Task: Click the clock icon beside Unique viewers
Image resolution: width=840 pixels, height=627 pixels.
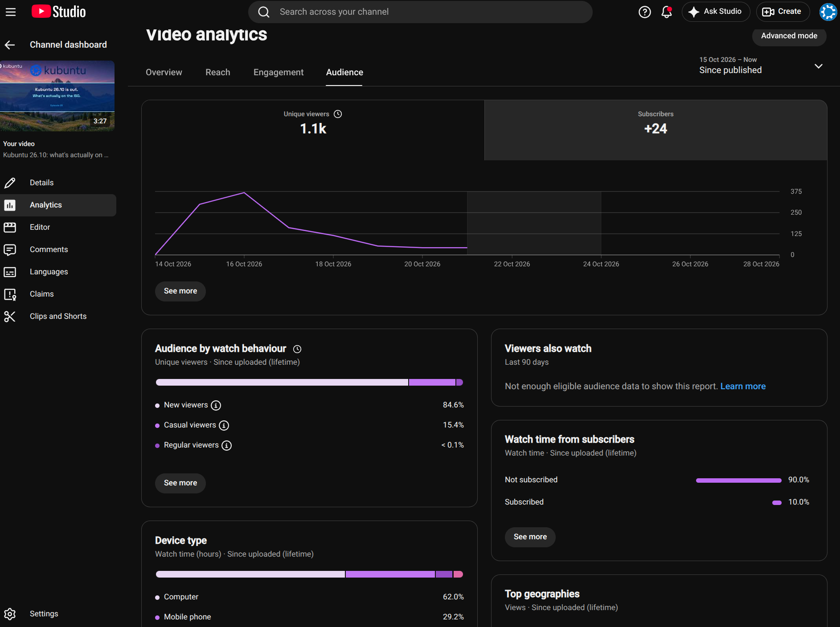Action: pyautogui.click(x=338, y=114)
